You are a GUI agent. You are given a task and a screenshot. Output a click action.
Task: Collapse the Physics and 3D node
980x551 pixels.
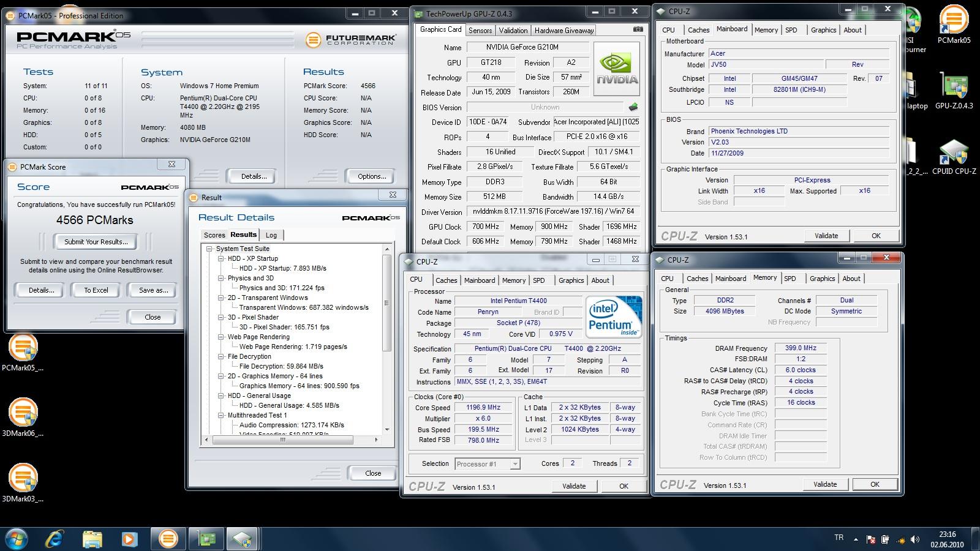coord(221,278)
